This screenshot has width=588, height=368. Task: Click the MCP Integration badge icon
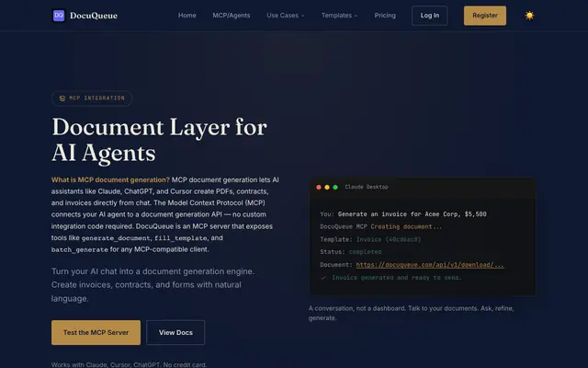coord(62,98)
